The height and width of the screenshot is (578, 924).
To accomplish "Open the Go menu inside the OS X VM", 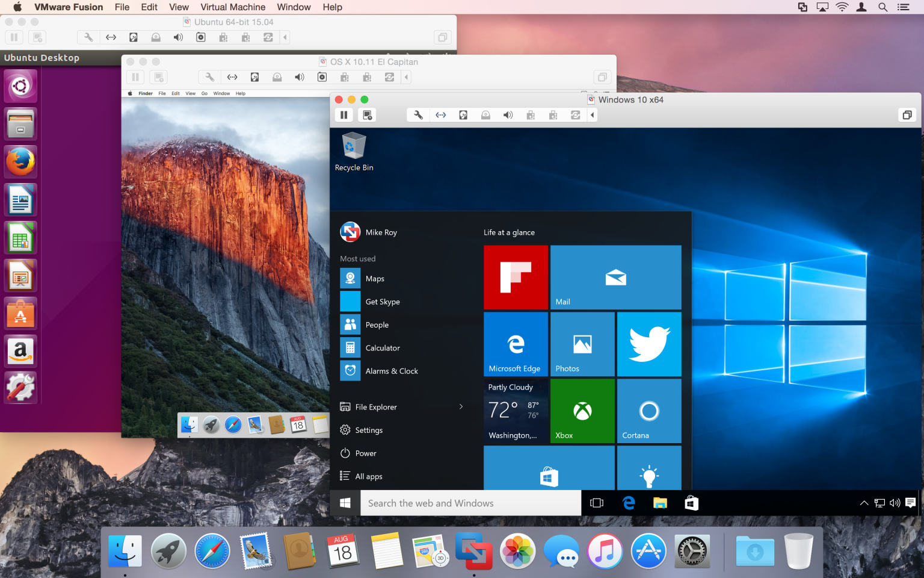I will pos(205,93).
